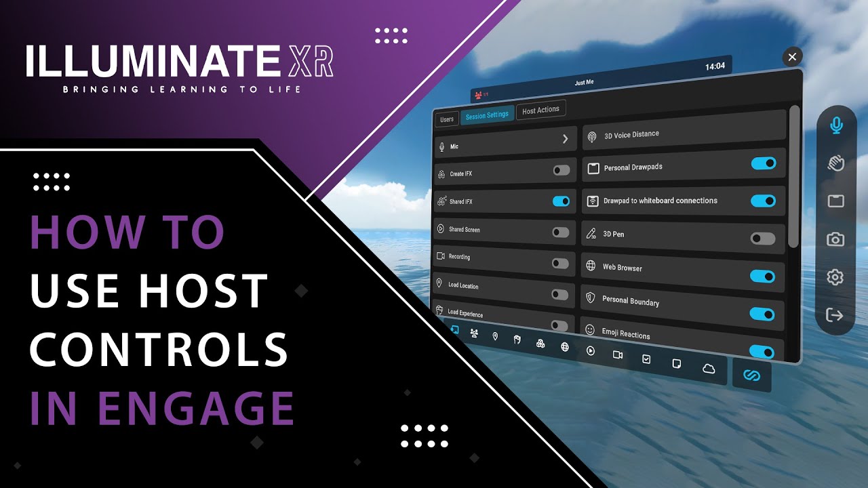Click the Recording row camera icon
Viewport: 868px width, 488px height.
click(441, 256)
